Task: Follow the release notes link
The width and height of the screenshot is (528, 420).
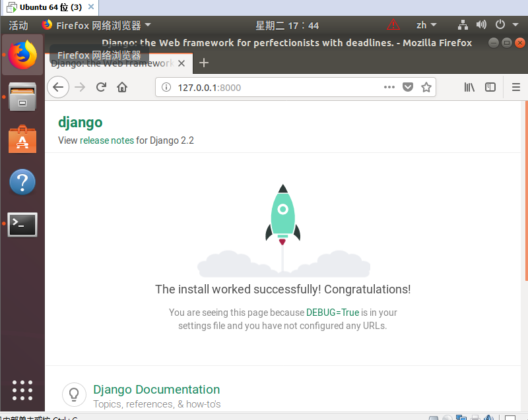Action: (107, 140)
